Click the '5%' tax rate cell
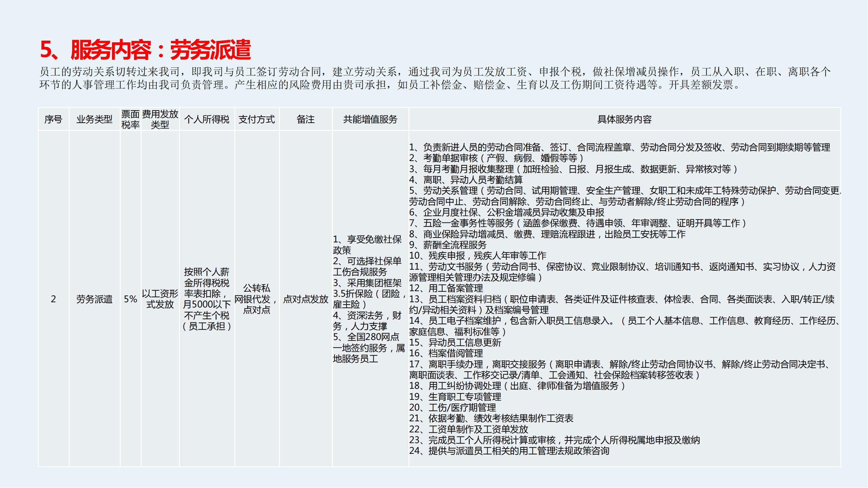Viewport: 868px width, 488px height. coord(131,299)
